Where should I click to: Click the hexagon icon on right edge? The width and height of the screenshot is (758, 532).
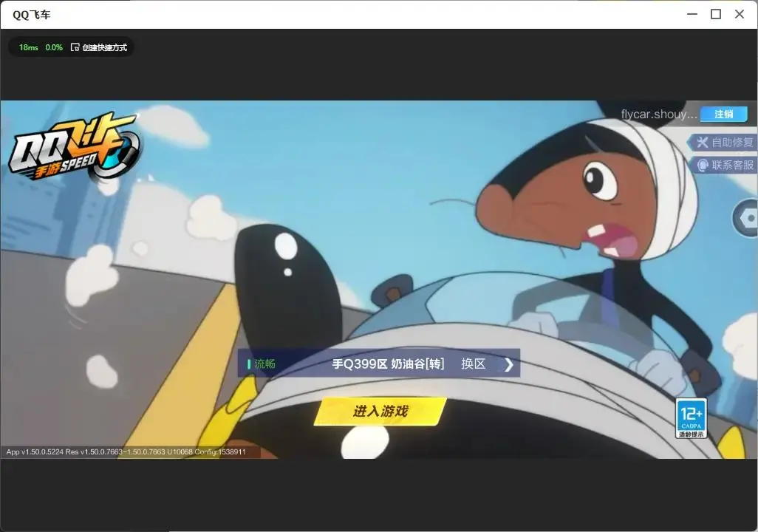[746, 218]
